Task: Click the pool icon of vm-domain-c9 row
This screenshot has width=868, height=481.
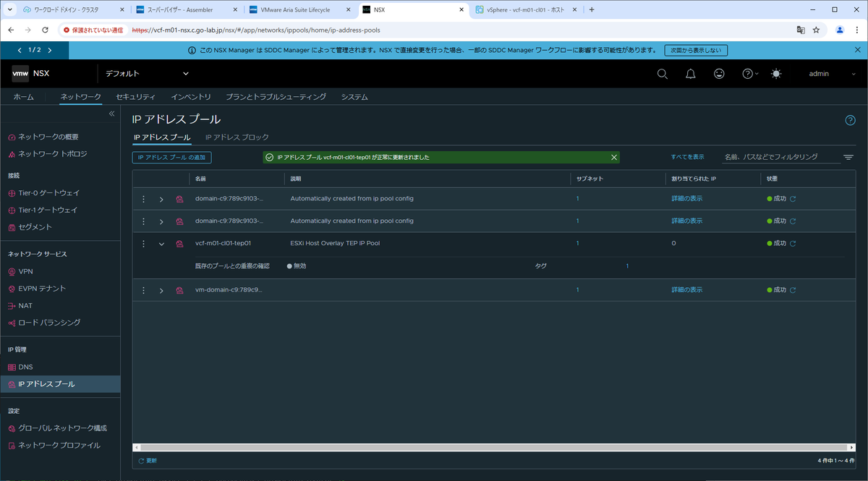Action: (x=179, y=290)
